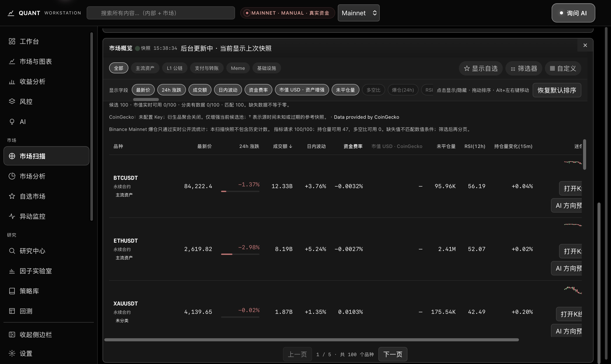The width and height of the screenshot is (611, 364).
Task: Click the 策略库 book icon
Action: point(12,291)
